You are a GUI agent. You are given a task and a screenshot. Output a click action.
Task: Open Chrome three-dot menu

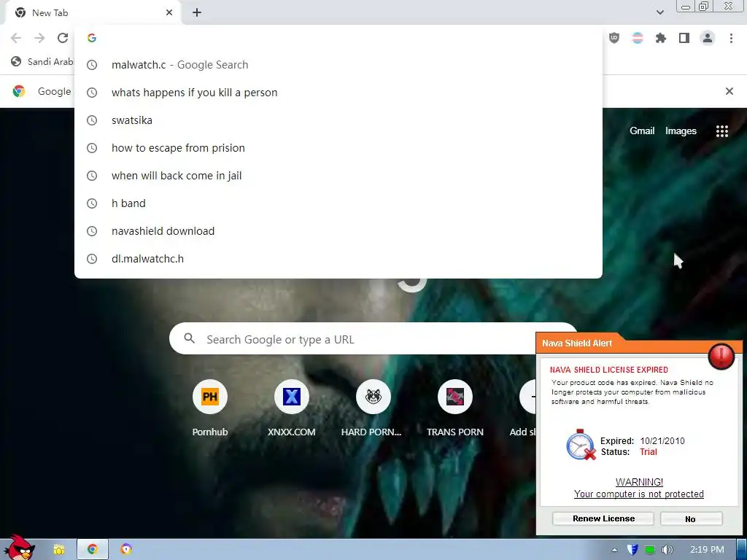click(x=731, y=38)
